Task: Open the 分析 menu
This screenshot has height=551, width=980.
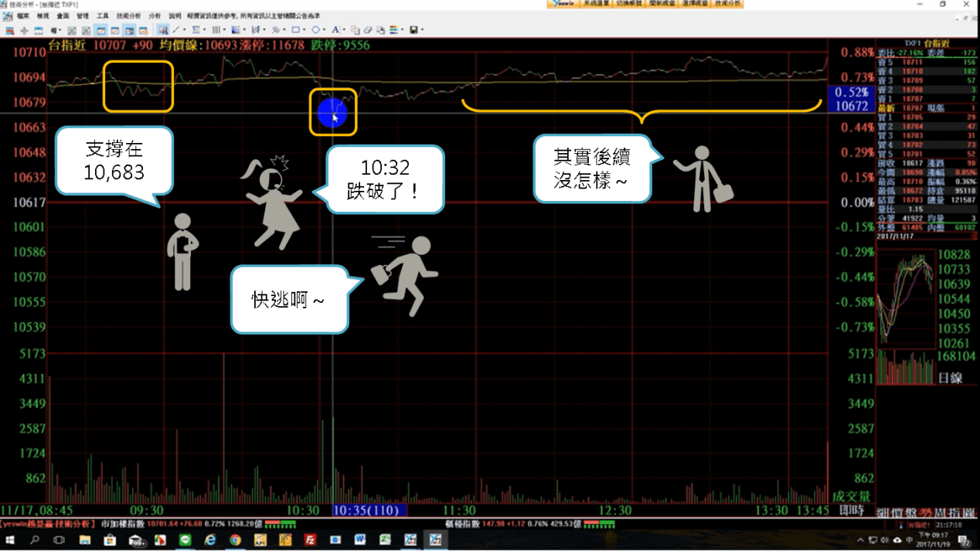Action: click(155, 15)
